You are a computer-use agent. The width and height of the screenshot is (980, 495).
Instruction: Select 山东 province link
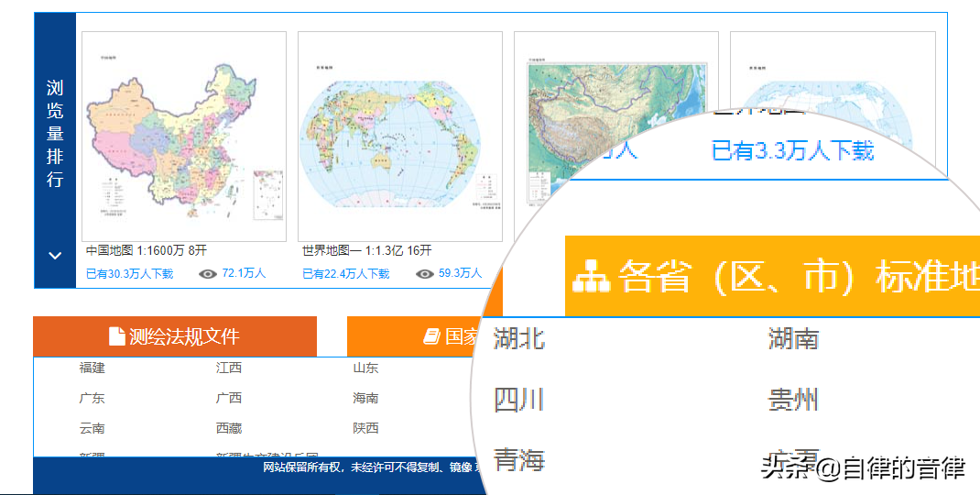(365, 368)
